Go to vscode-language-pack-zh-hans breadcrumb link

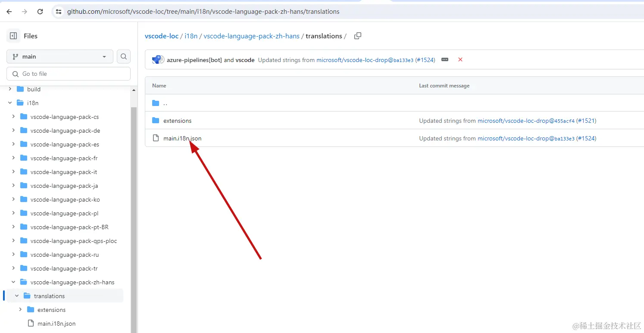click(x=251, y=36)
